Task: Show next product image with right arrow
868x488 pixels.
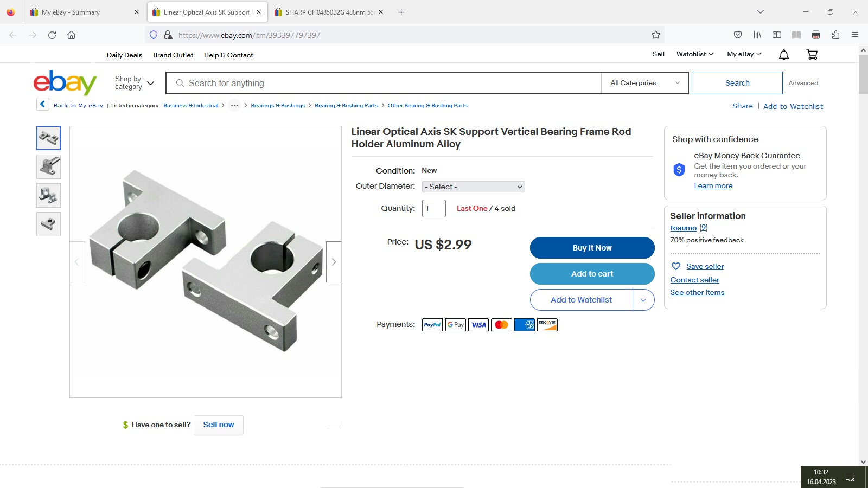Action: 334,262
